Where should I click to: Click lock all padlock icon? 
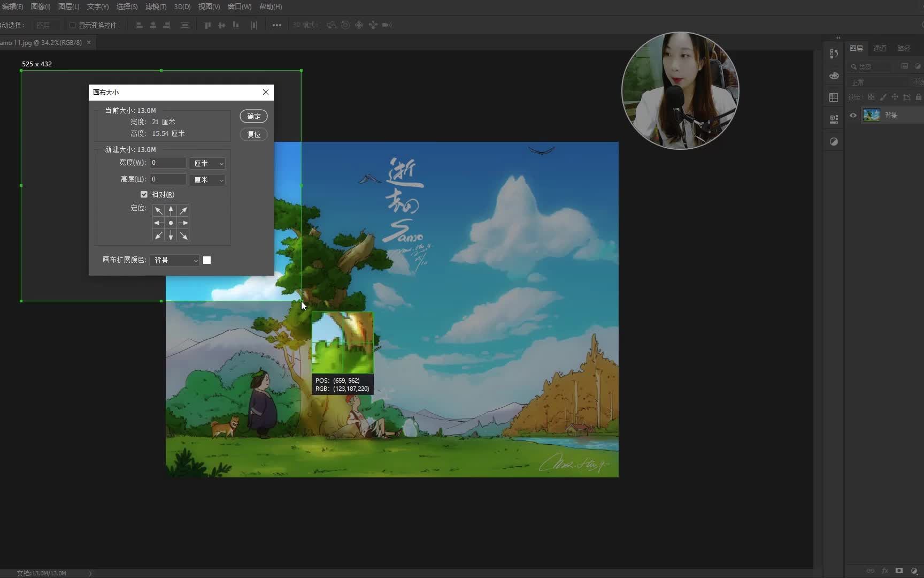click(918, 97)
